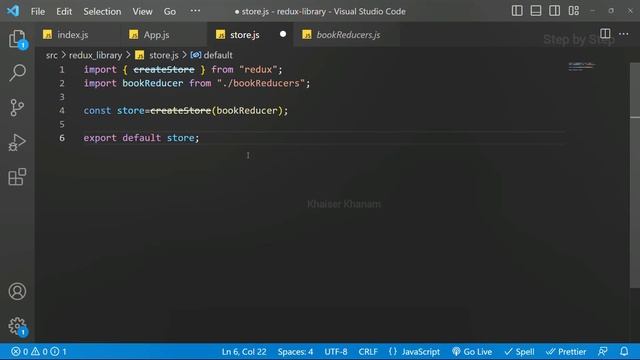Click the vertical editor scrollbar
This screenshot has width=640, height=360.
pos(635,175)
